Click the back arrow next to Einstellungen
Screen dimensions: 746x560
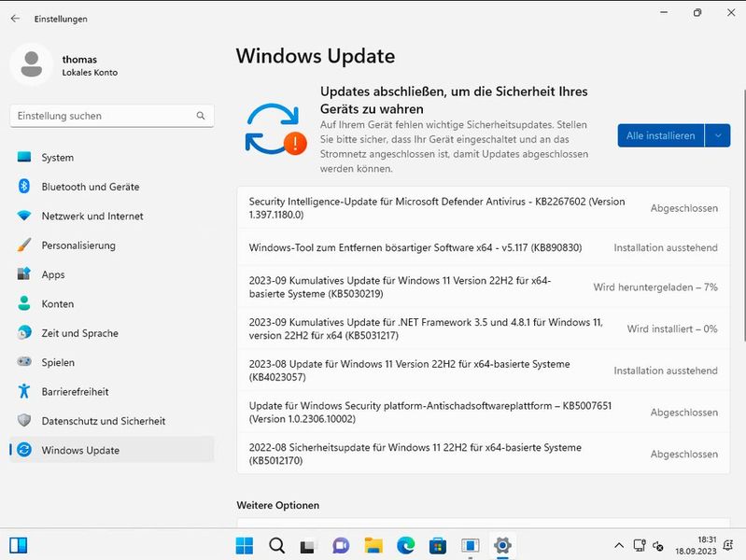coord(15,19)
